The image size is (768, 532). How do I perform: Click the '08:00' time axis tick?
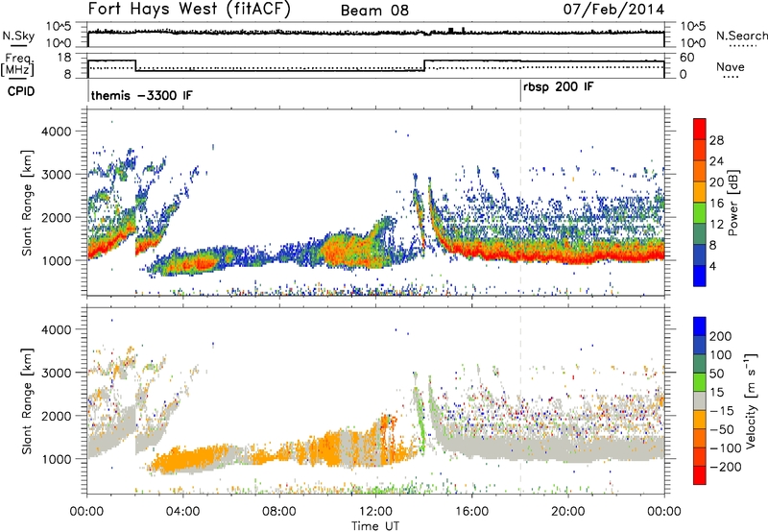point(279,511)
